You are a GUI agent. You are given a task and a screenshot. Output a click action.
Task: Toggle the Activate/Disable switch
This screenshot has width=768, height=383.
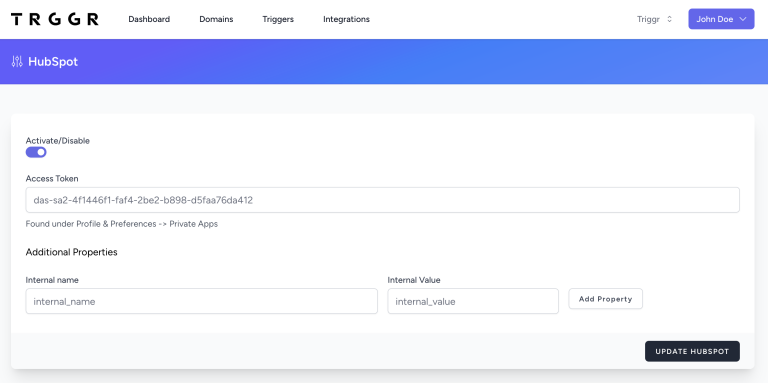(36, 152)
